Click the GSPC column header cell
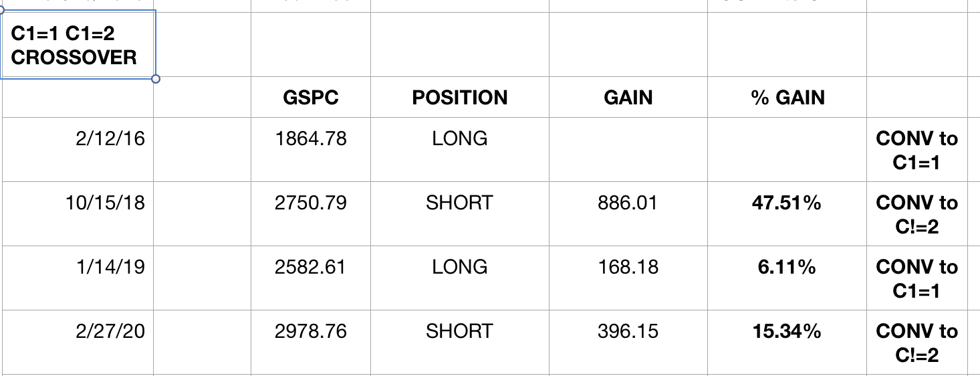This screenshot has width=980, height=376. (311, 98)
